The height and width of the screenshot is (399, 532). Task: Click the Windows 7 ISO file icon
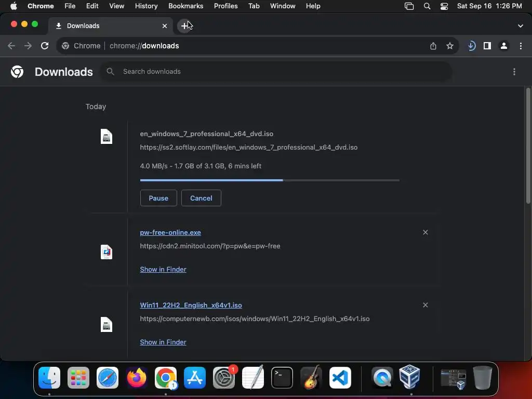[107, 137]
